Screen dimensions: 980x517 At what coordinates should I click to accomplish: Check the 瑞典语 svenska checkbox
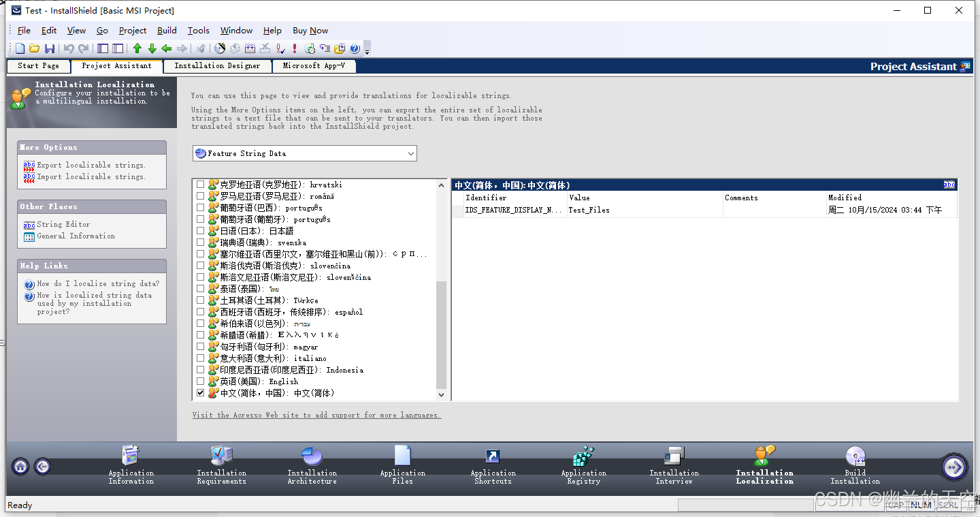[x=201, y=242]
